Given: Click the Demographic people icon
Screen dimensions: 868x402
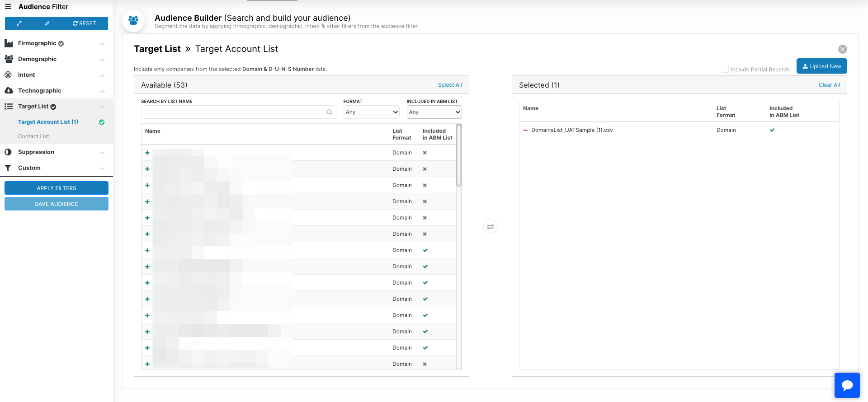Looking at the screenshot, I should (9, 59).
